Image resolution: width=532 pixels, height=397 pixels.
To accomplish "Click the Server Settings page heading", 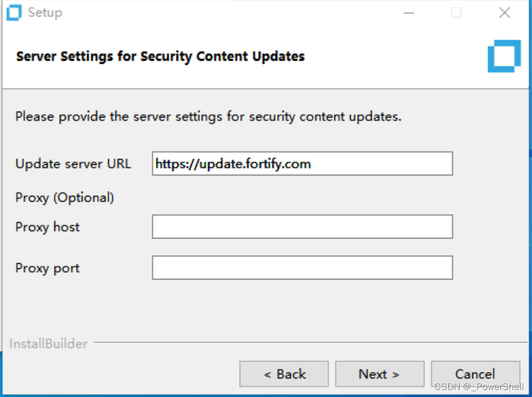I will point(160,57).
